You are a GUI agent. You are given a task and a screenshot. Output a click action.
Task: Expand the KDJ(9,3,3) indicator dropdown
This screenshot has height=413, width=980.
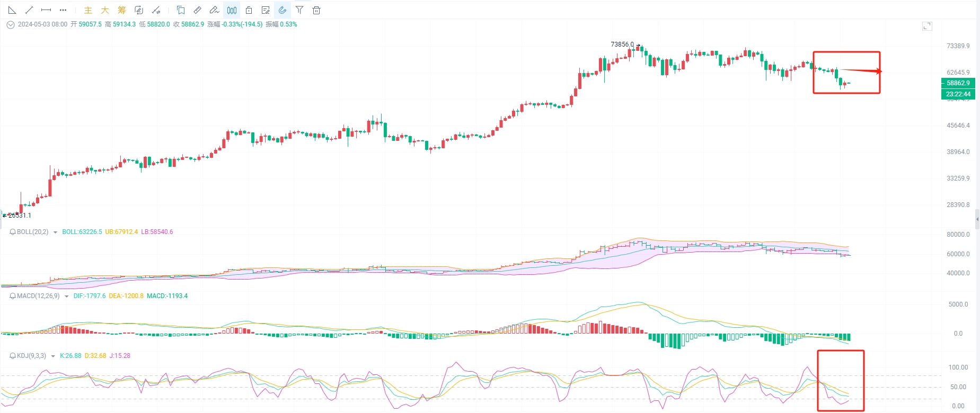point(53,356)
